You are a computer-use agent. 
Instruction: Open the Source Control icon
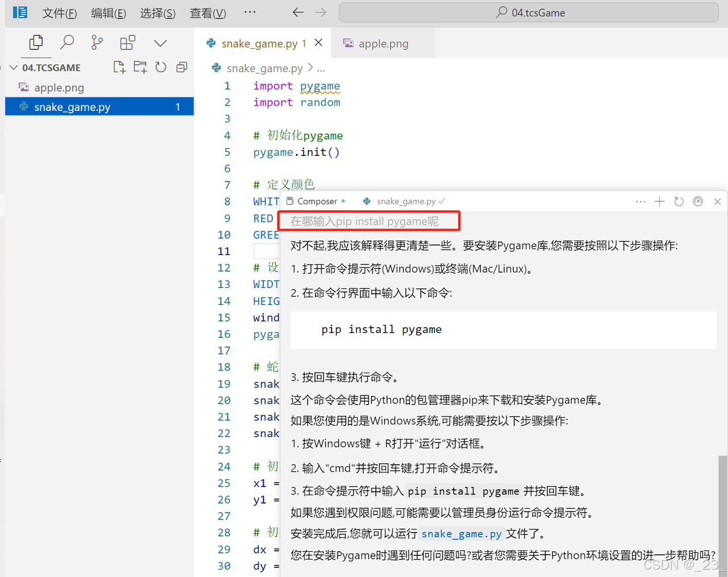[x=97, y=43]
